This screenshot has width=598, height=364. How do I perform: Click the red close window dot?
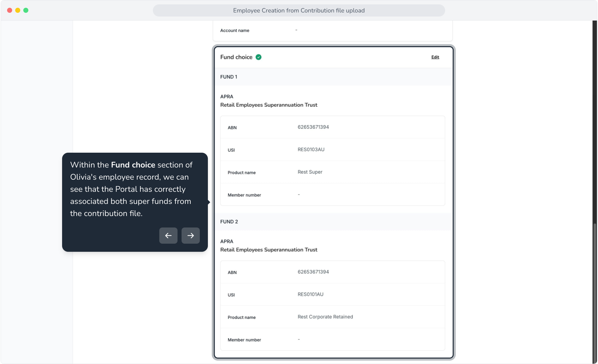[x=10, y=10]
